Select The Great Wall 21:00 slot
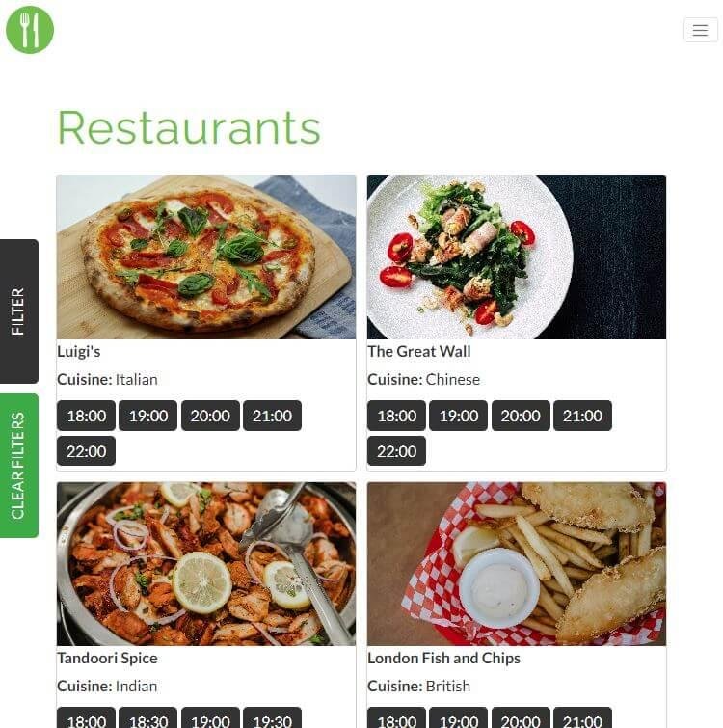The height and width of the screenshot is (728, 723). (582, 416)
